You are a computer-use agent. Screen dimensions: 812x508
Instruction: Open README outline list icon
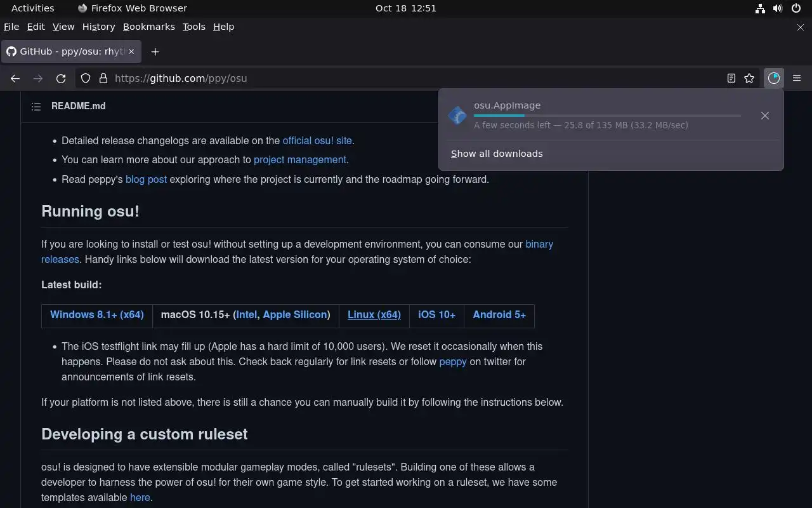36,107
